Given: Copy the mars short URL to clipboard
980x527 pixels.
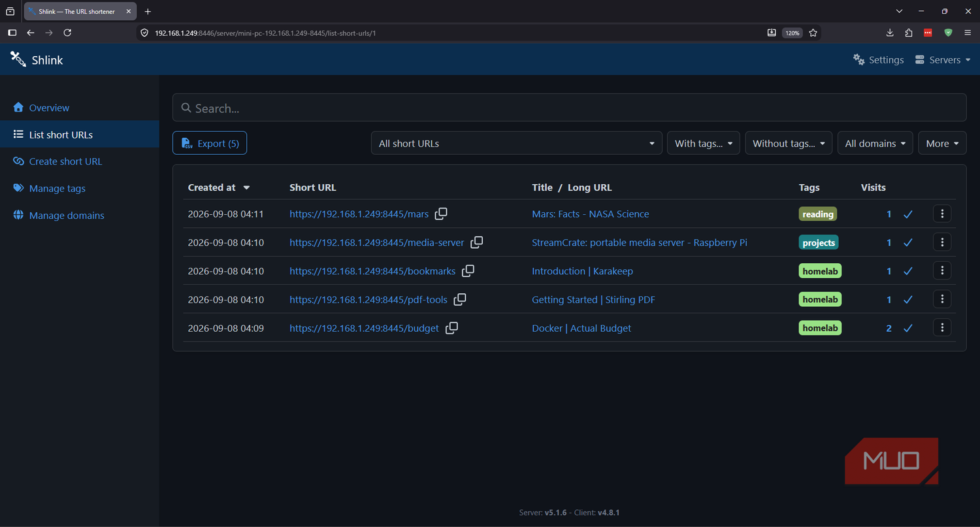Looking at the screenshot, I should pos(441,214).
